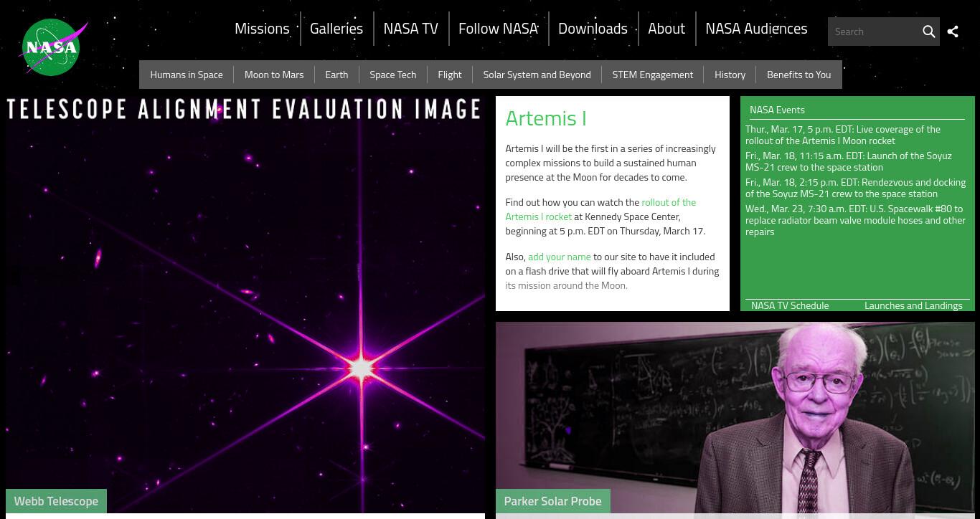Click the Artemis I heading

[546, 118]
